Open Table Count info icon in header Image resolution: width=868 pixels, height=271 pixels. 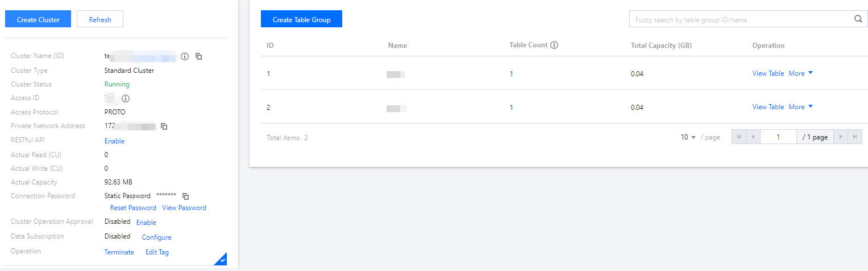coord(554,45)
